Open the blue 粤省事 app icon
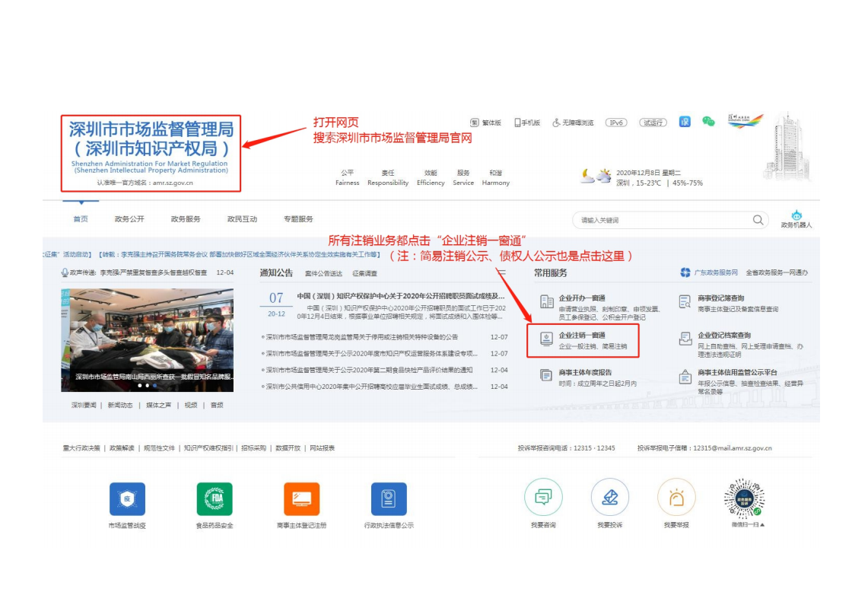This screenshot has height=608, width=868. [685, 121]
